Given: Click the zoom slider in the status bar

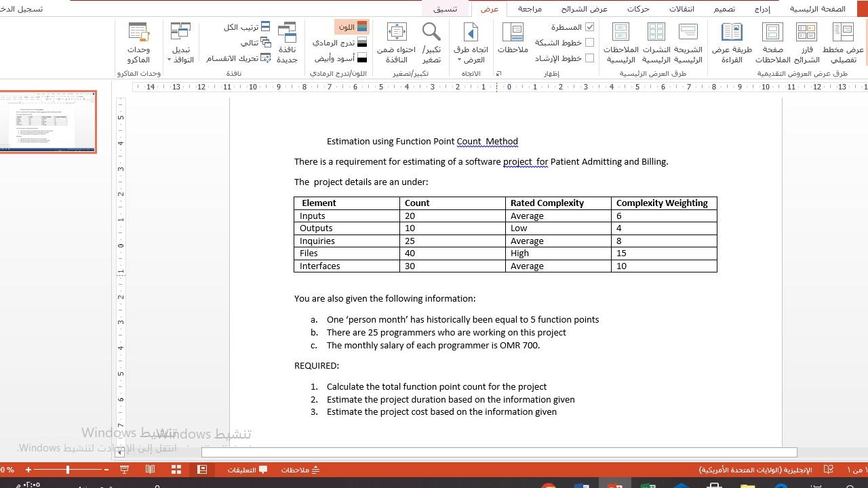Looking at the screenshot, I should click(x=68, y=469).
